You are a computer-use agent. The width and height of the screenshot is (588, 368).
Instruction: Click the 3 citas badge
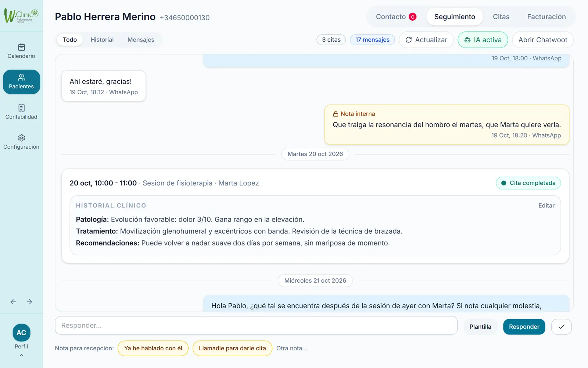331,40
